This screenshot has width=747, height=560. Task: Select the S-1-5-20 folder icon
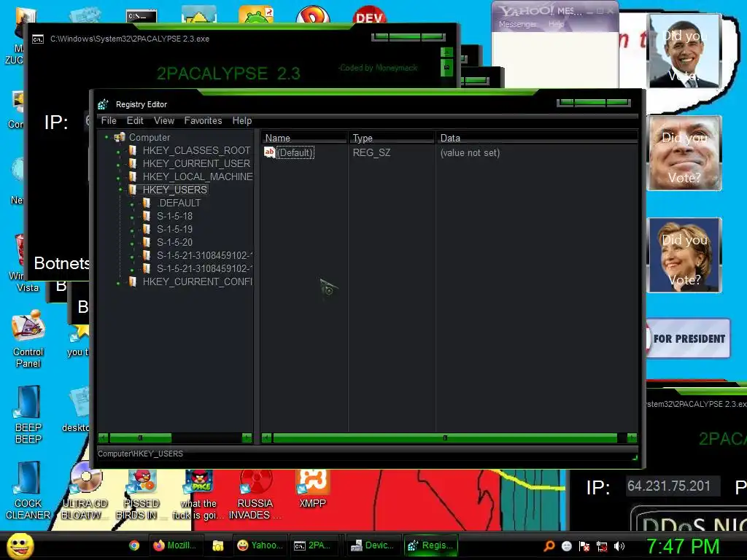tap(147, 242)
